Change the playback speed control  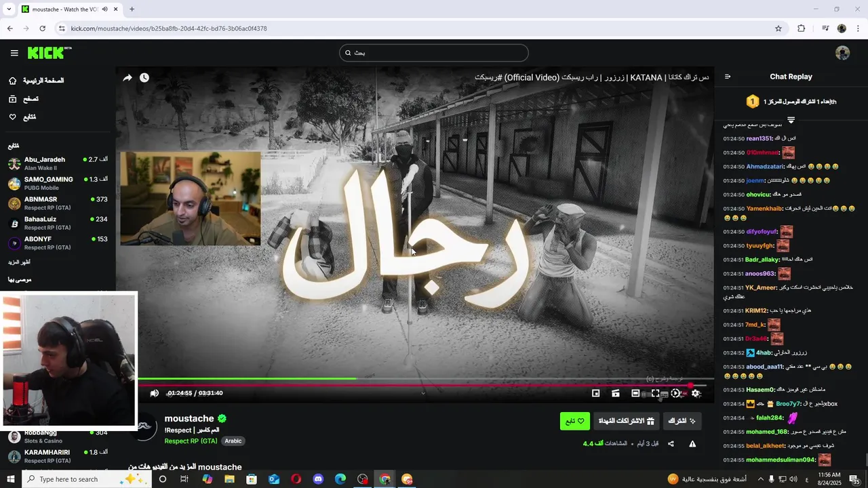point(675,393)
